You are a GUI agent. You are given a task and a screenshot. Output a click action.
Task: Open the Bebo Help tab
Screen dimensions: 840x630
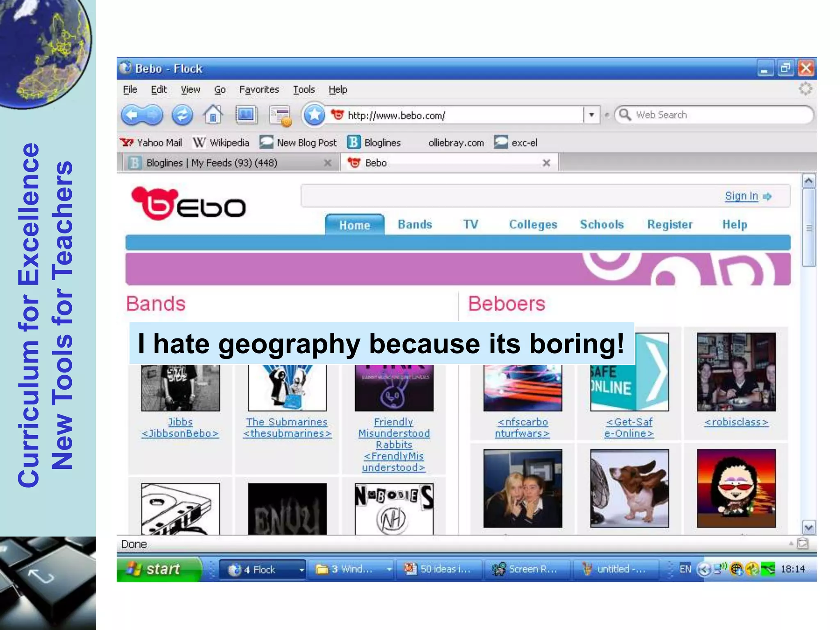(735, 224)
